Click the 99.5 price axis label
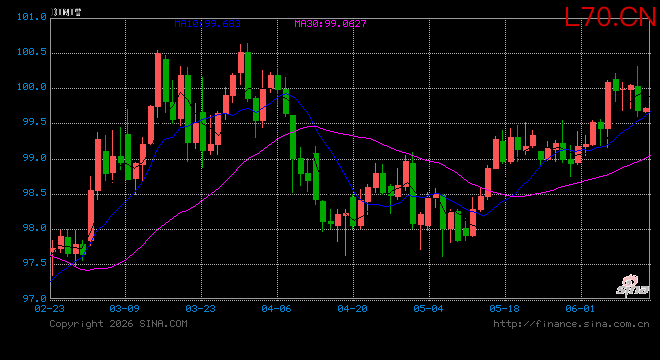 coord(35,122)
